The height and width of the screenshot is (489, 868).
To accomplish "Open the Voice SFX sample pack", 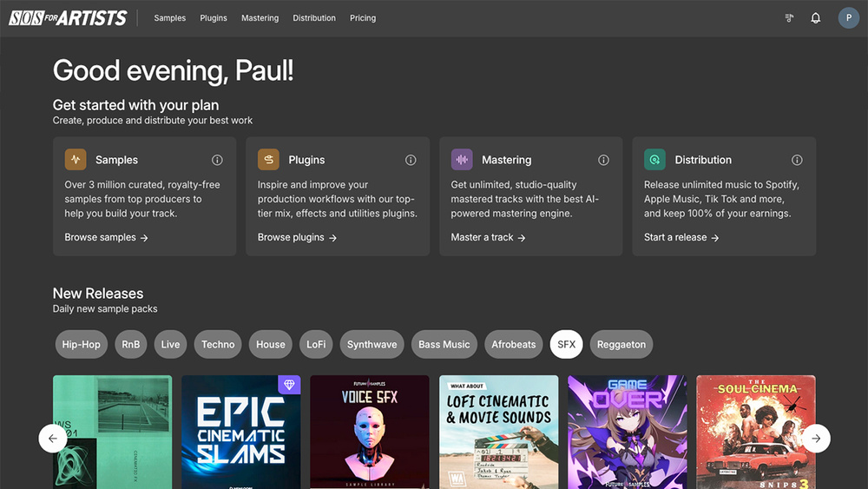I will click(x=369, y=432).
